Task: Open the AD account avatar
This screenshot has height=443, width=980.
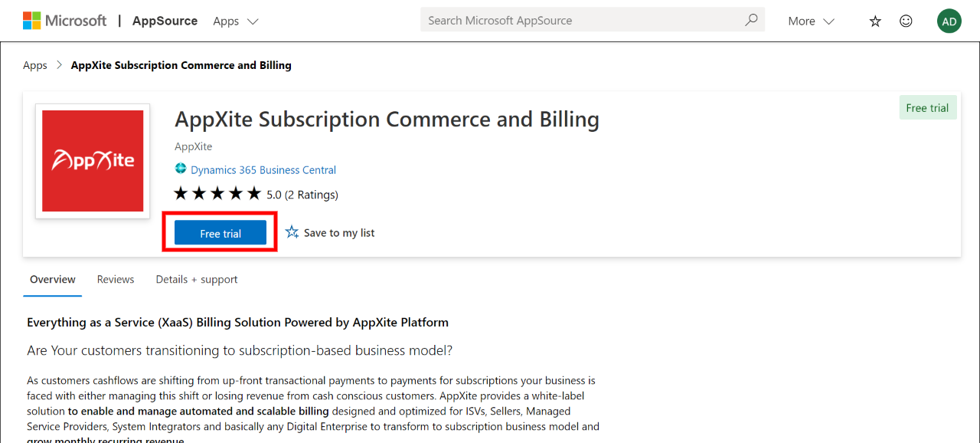Action: tap(949, 21)
